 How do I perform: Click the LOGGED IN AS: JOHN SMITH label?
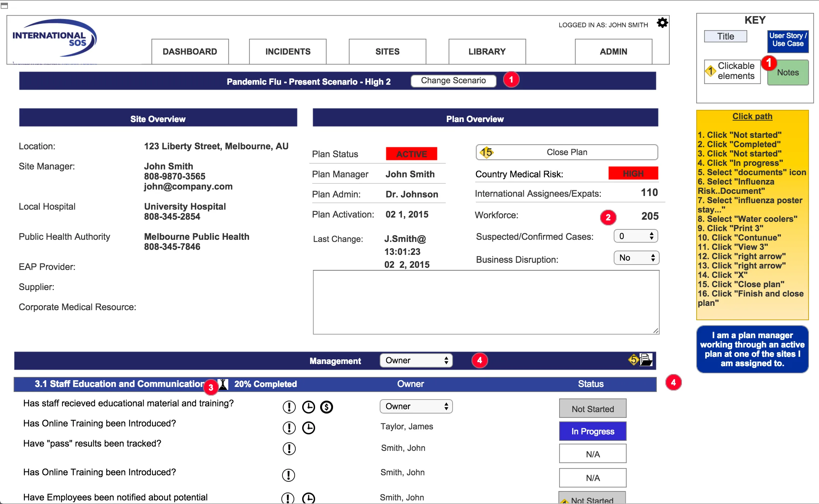[x=603, y=25]
